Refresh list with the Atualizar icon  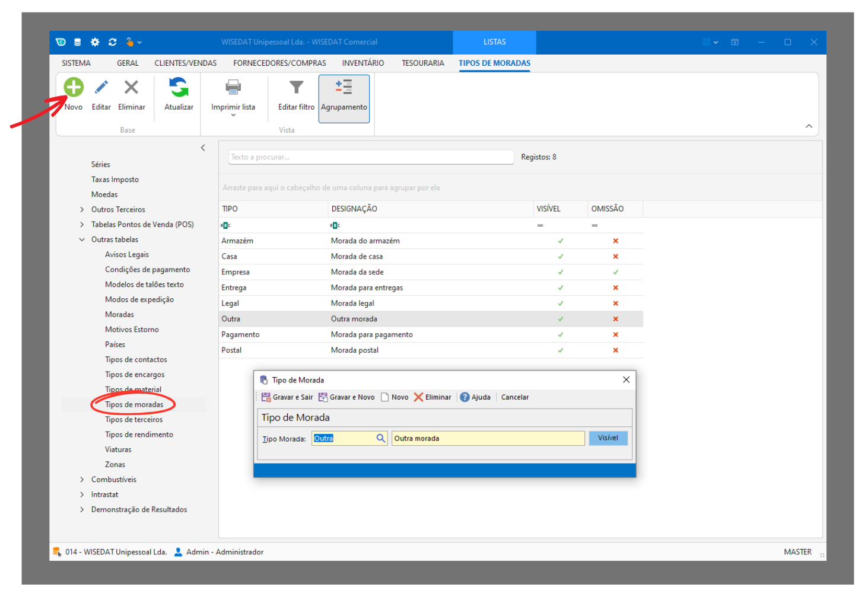pyautogui.click(x=179, y=88)
